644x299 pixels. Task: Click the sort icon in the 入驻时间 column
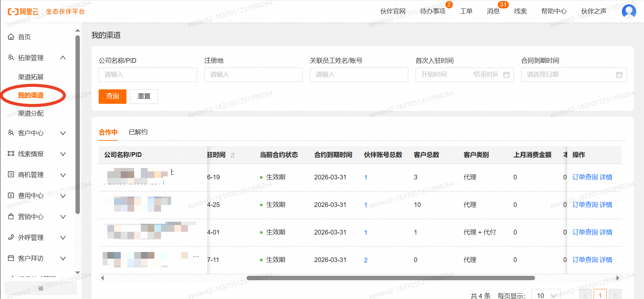click(233, 155)
